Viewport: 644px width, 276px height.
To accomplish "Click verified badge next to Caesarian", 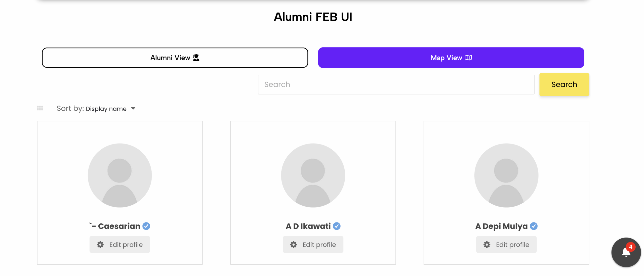I will click(x=146, y=226).
